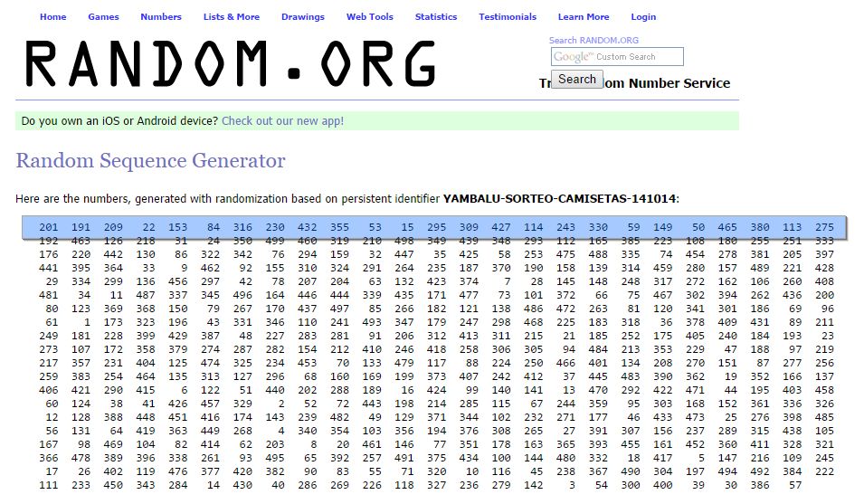The width and height of the screenshot is (864, 504).
Task: Open the Lists & More menu
Action: pyautogui.click(x=232, y=16)
